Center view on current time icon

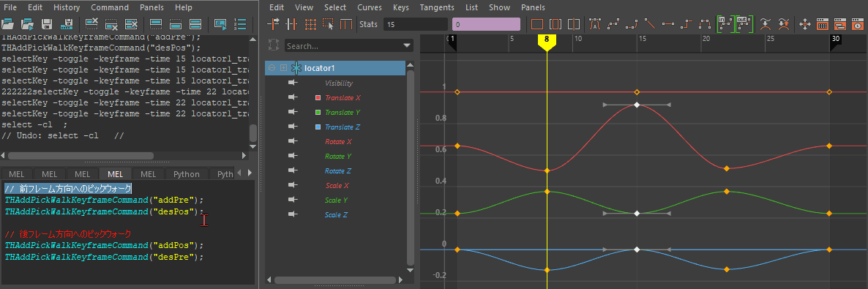[574, 24]
